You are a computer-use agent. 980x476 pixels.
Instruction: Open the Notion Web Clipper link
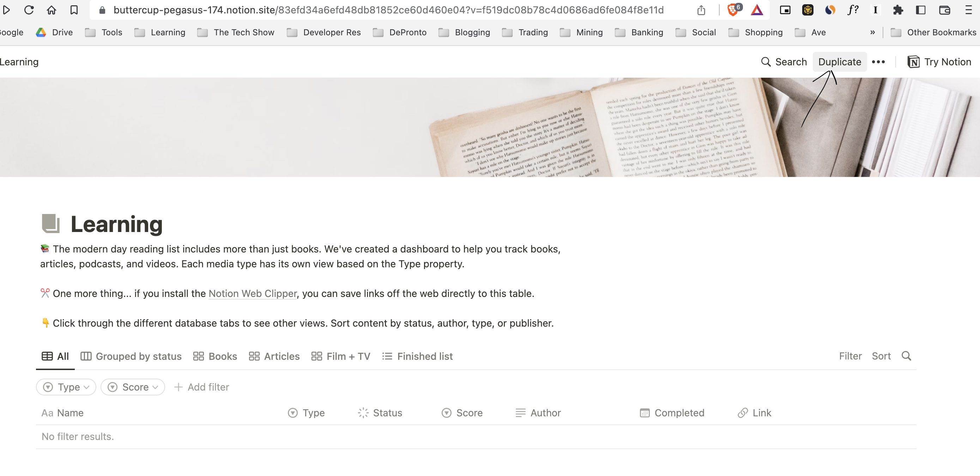[x=252, y=293]
